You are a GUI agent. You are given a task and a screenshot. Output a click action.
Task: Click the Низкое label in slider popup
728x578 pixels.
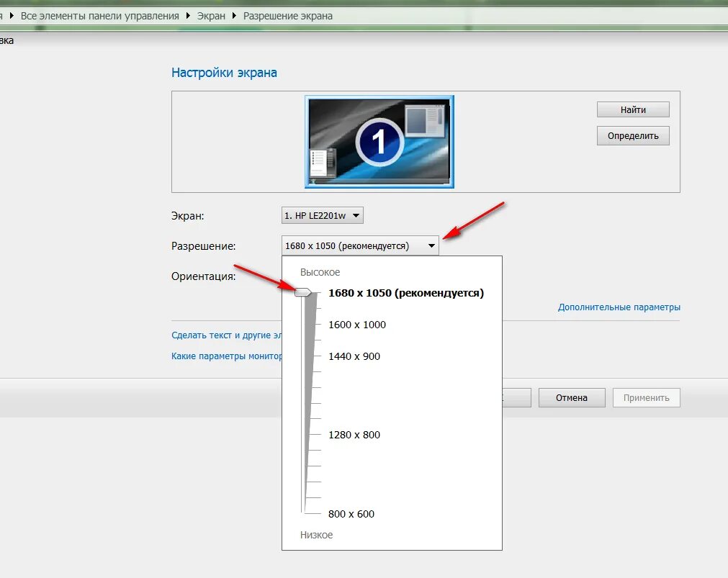[x=316, y=535]
